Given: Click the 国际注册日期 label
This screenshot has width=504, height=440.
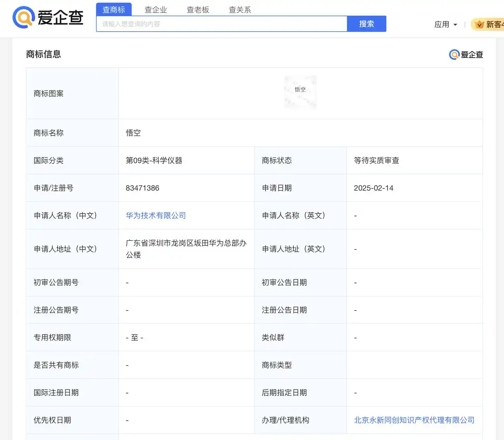Looking at the screenshot, I should pyautogui.click(x=56, y=393).
